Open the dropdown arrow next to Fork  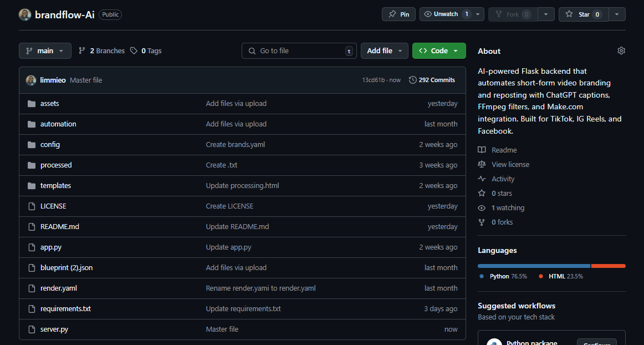click(546, 14)
